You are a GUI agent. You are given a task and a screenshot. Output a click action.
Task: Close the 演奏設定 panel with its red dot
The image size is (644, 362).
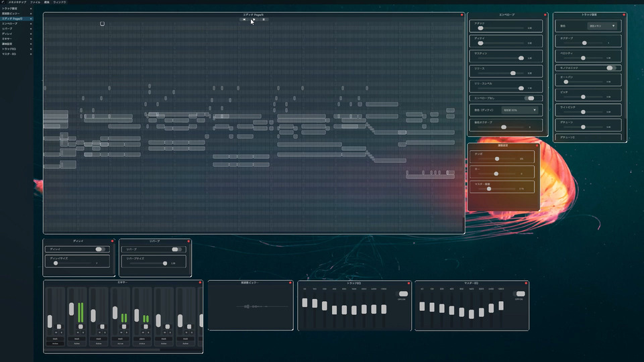pyautogui.click(x=537, y=145)
